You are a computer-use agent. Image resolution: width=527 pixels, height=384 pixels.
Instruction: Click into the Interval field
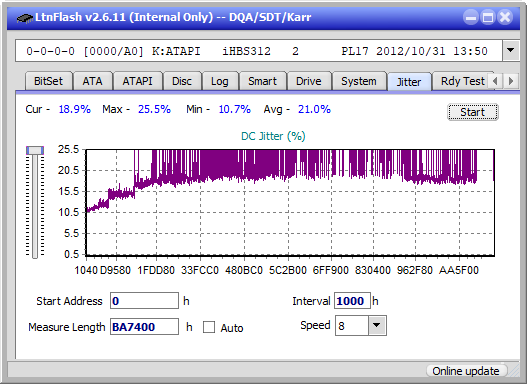click(352, 301)
